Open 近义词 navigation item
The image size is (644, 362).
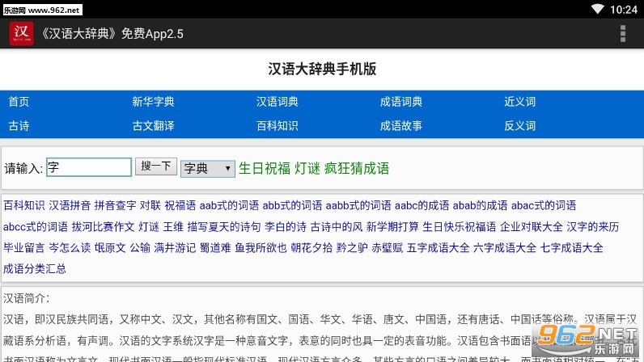pos(519,102)
